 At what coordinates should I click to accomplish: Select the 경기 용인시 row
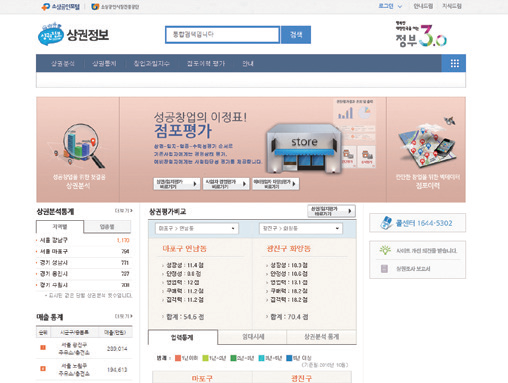(83, 274)
